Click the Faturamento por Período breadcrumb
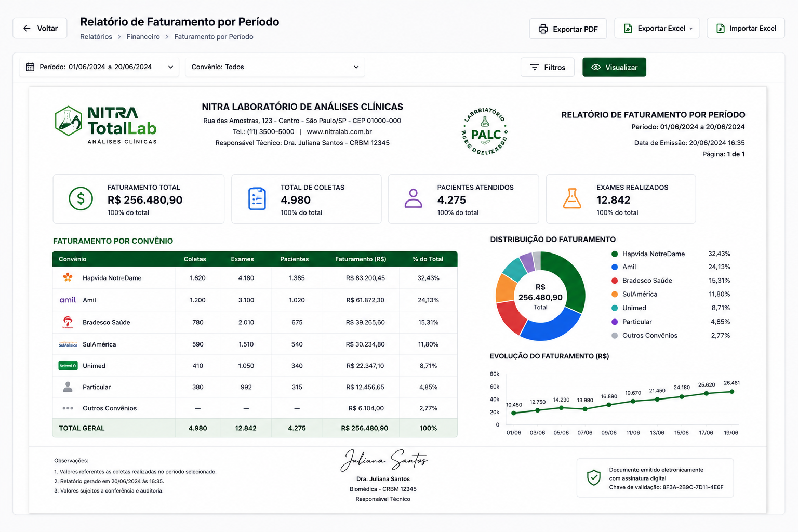This screenshot has height=532, width=798. point(214,37)
